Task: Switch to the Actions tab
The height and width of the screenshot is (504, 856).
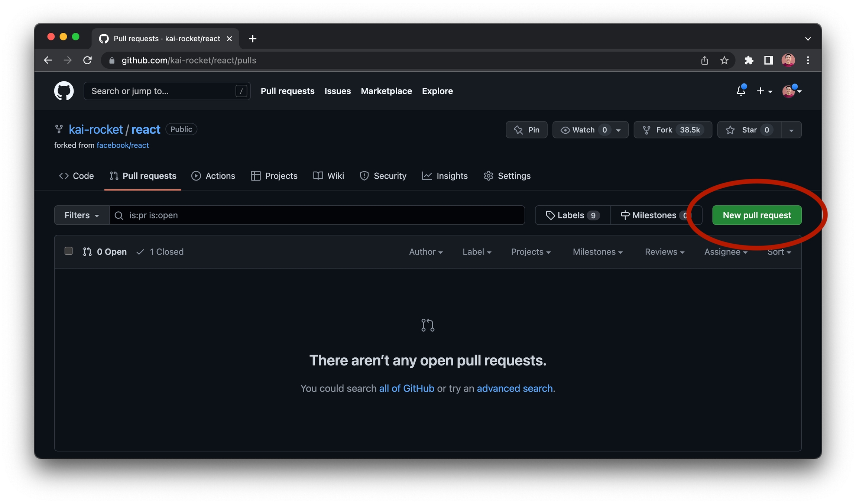Action: tap(213, 176)
